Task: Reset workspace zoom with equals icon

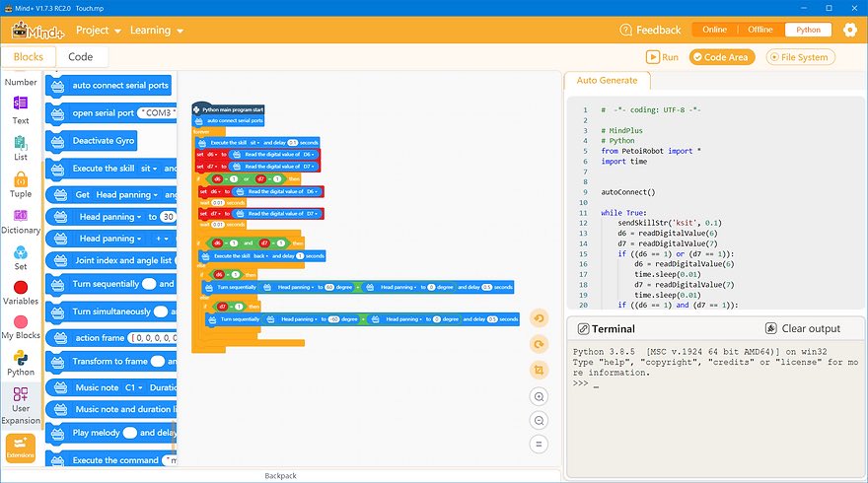Action: coord(539,445)
